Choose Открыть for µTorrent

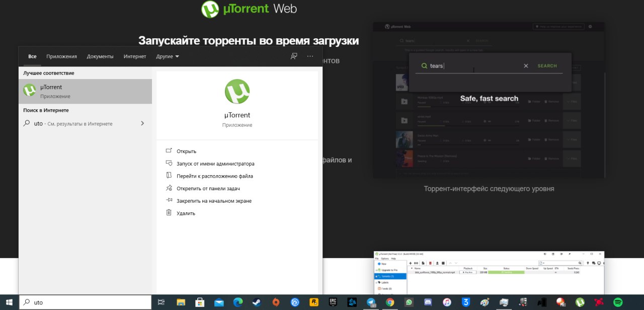coord(186,151)
